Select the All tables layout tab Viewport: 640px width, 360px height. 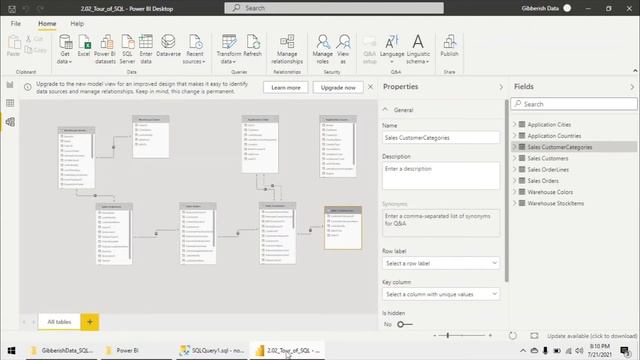pyautogui.click(x=59, y=322)
